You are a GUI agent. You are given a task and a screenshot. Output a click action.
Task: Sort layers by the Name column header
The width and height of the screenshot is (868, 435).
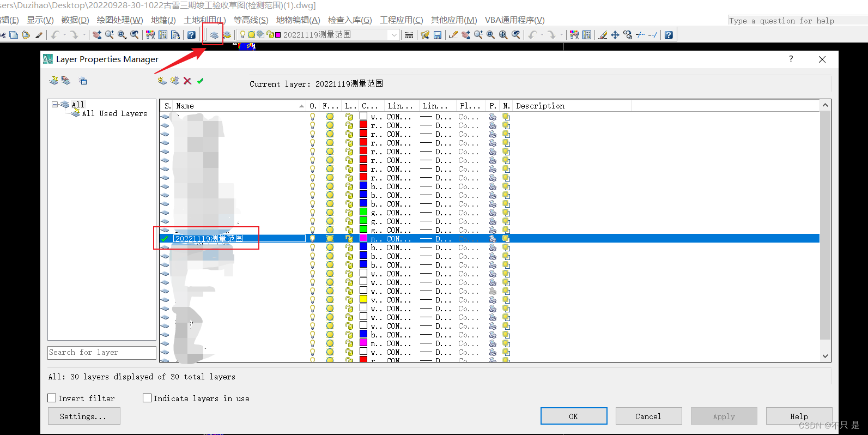(240, 106)
